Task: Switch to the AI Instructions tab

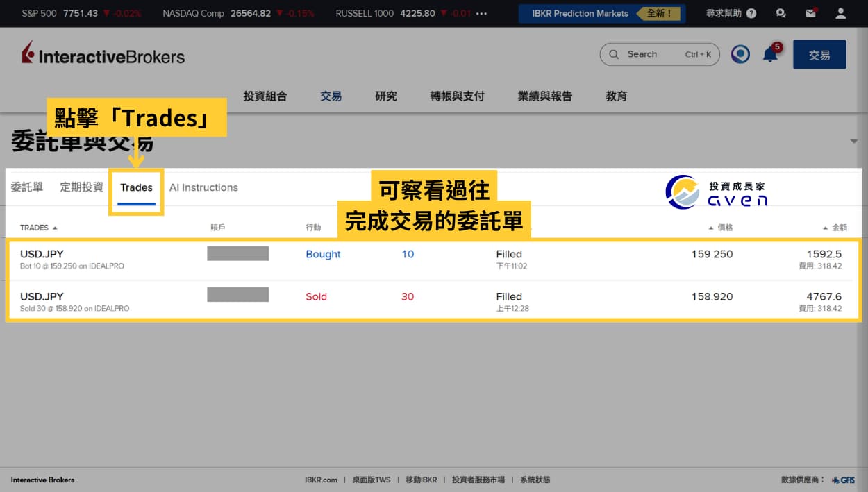Action: 203,187
